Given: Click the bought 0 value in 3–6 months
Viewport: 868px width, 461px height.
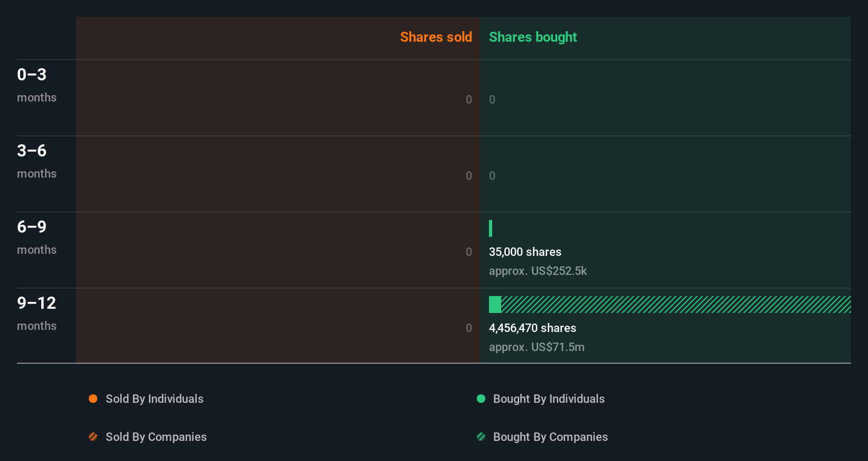Looking at the screenshot, I should 492,176.
